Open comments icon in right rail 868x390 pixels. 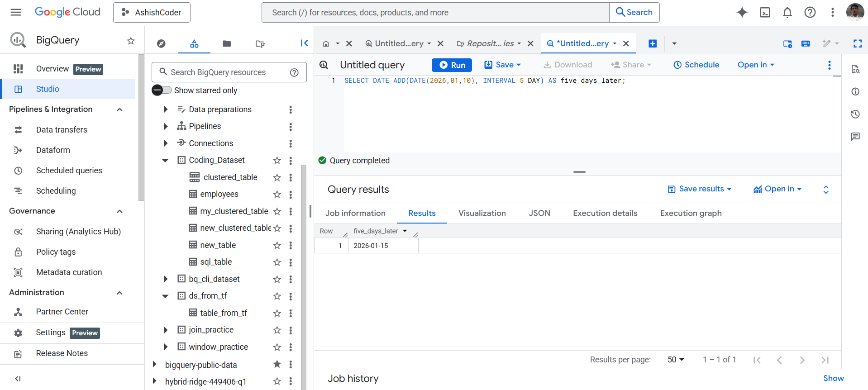[x=855, y=136]
